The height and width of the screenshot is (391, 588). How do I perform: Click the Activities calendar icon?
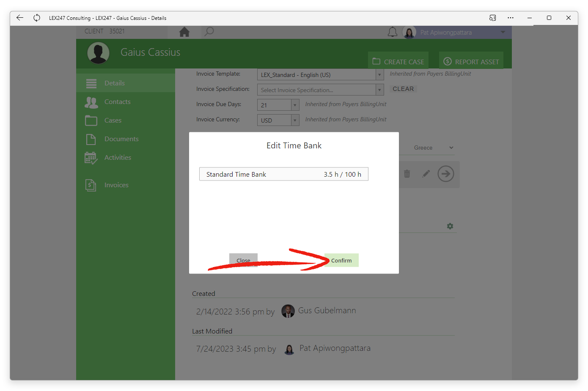[x=91, y=158]
